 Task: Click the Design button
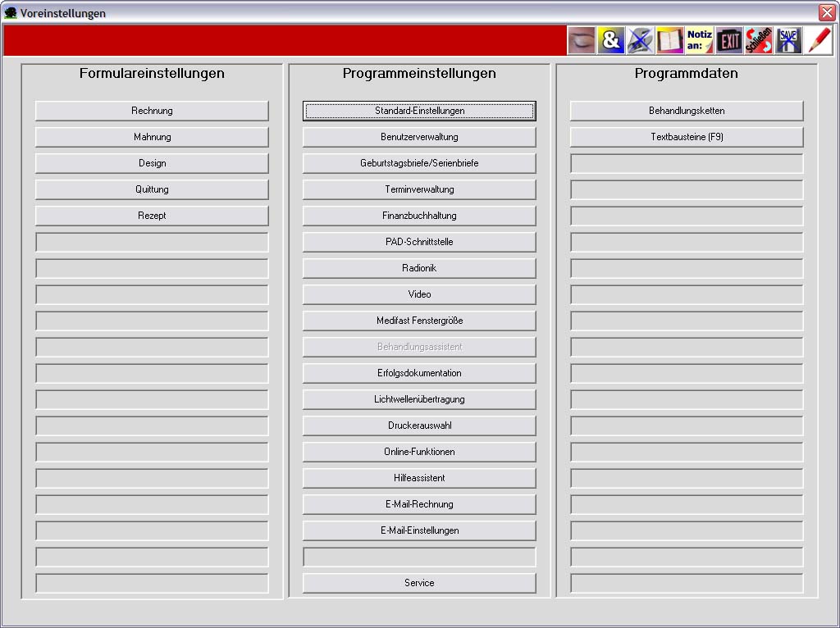coord(152,163)
